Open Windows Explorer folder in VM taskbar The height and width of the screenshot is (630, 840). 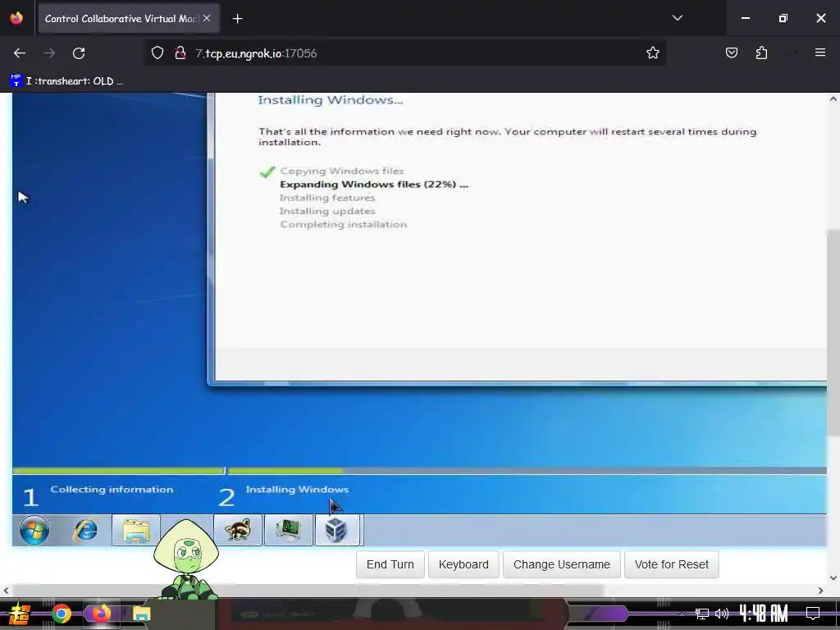[136, 531]
